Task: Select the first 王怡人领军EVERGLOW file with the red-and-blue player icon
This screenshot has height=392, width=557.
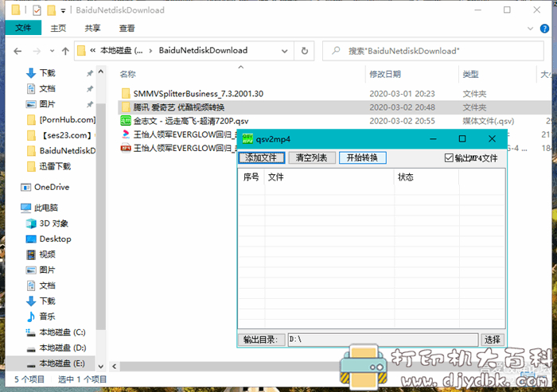Action: [178, 134]
